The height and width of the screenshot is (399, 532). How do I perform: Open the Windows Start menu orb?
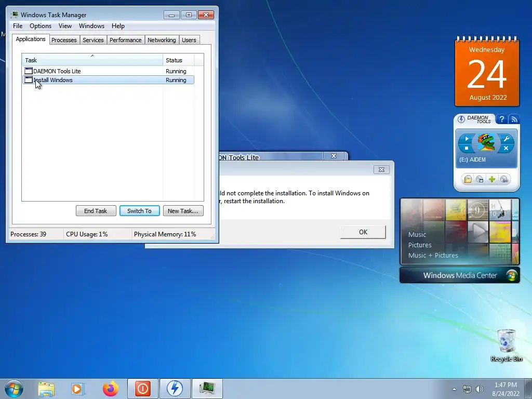14,389
